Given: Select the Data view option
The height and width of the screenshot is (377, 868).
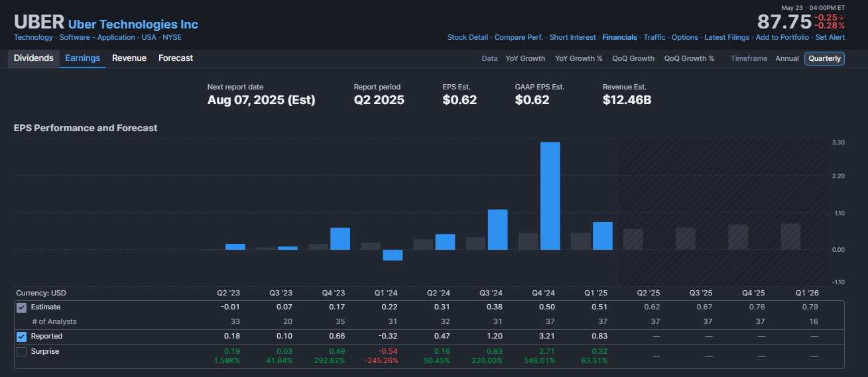Looking at the screenshot, I should (489, 58).
